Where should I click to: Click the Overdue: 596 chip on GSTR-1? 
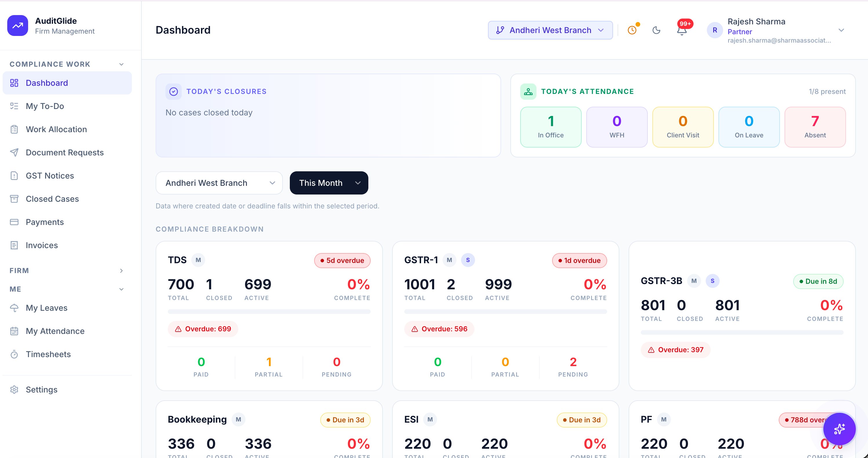(439, 329)
